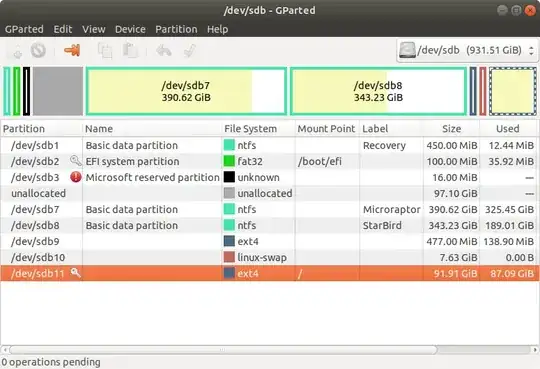Image resolution: width=540 pixels, height=369 pixels.
Task: Open the GParted menu
Action: click(x=24, y=29)
